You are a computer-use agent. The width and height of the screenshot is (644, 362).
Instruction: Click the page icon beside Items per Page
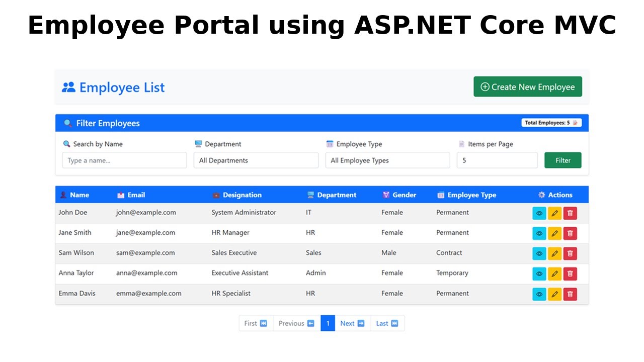tap(461, 144)
